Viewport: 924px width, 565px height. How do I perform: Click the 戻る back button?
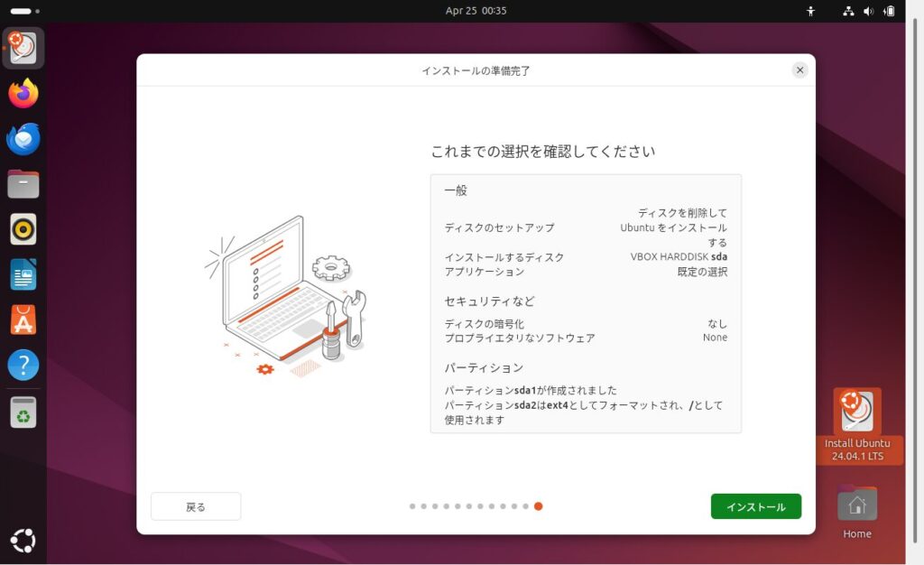(196, 506)
